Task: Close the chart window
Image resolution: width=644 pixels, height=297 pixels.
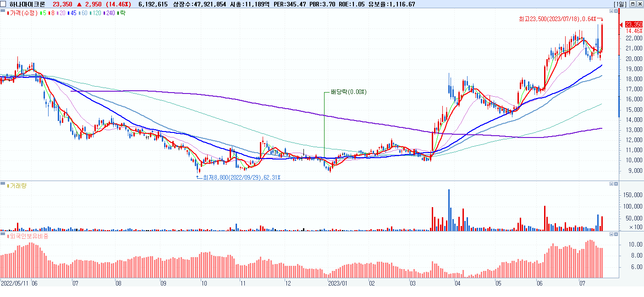Action: tap(639, 4)
